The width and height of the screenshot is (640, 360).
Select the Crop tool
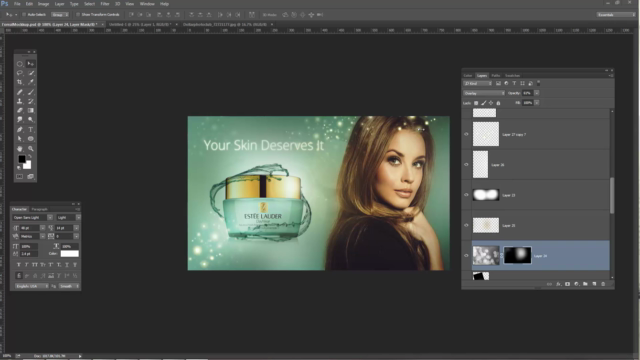click(x=20, y=82)
